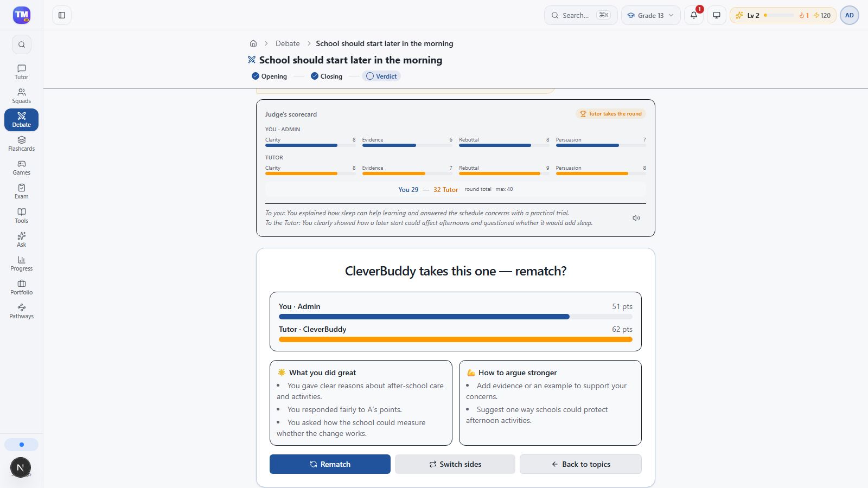This screenshot has height=488, width=868.
Task: Click the Rematch button
Action: [x=330, y=464]
